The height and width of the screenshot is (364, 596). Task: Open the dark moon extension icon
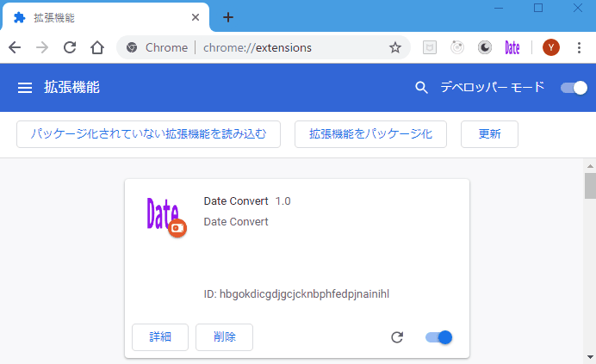tap(485, 47)
